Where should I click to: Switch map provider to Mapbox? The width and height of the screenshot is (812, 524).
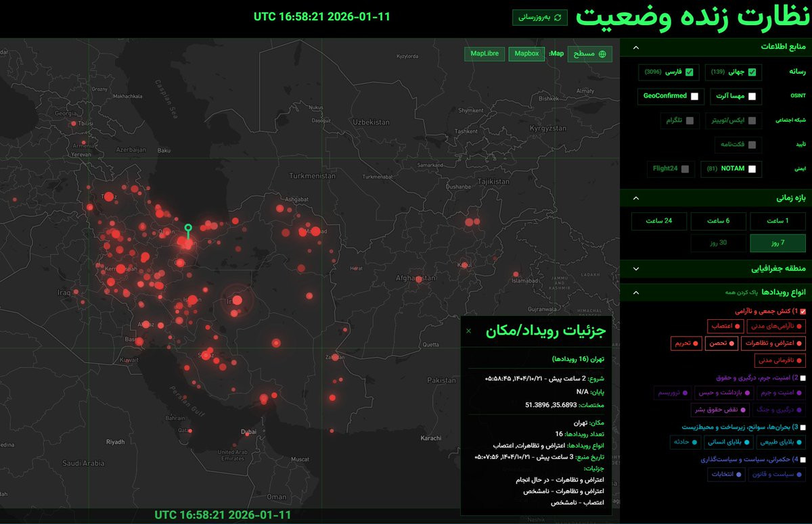[x=526, y=53]
